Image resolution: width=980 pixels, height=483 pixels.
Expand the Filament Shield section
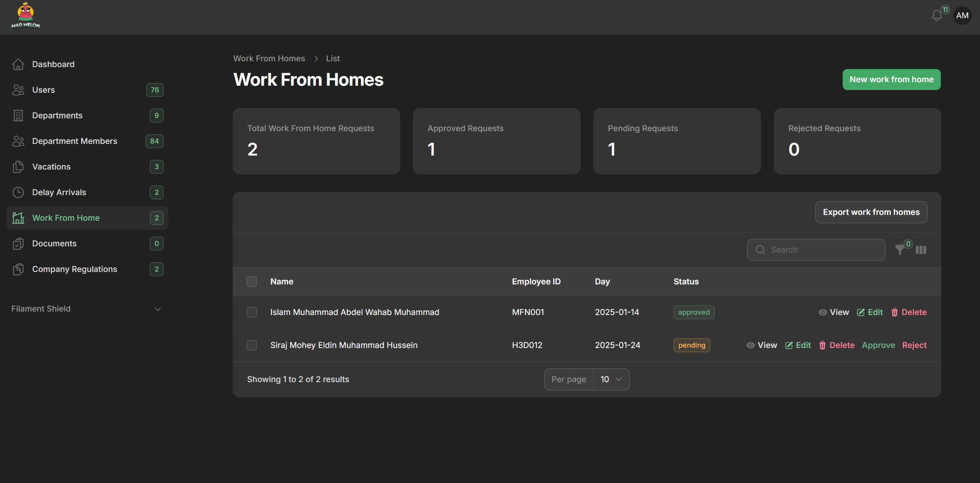(x=158, y=309)
